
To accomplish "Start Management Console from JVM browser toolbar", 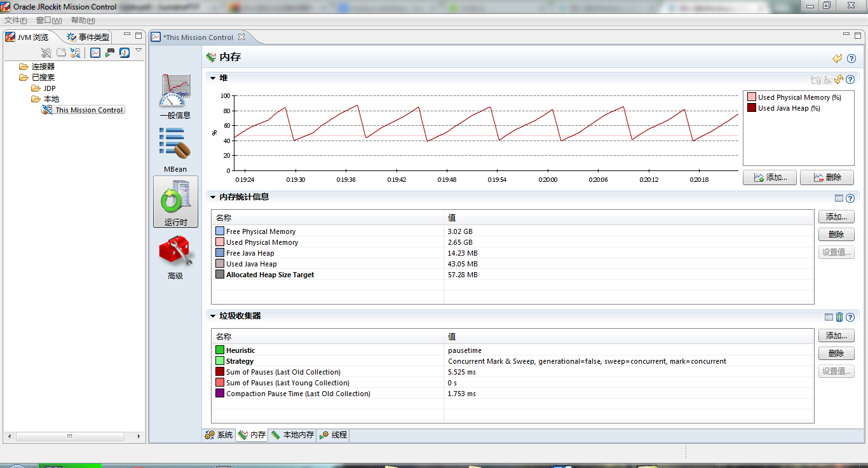I will (x=95, y=53).
